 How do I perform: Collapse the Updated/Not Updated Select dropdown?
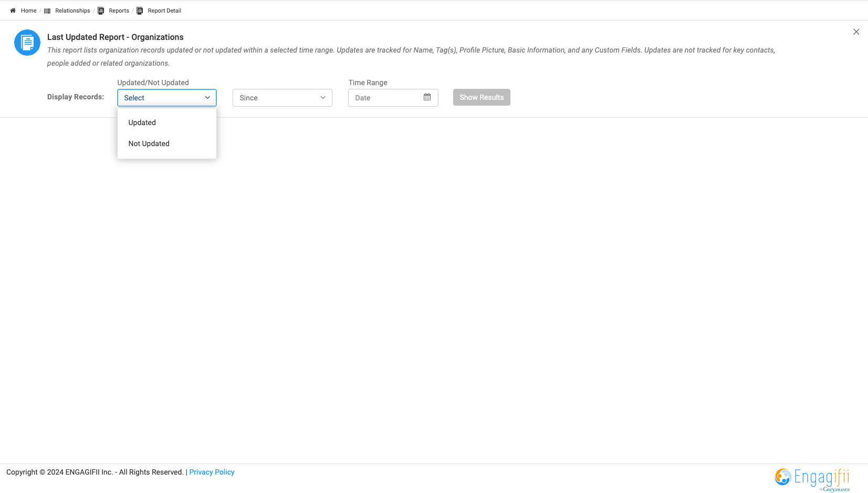coord(167,98)
